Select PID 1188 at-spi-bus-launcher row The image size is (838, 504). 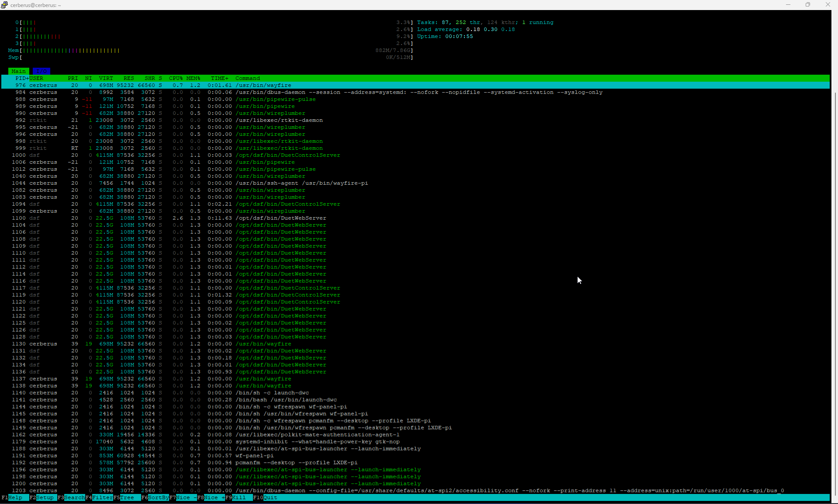(415, 449)
